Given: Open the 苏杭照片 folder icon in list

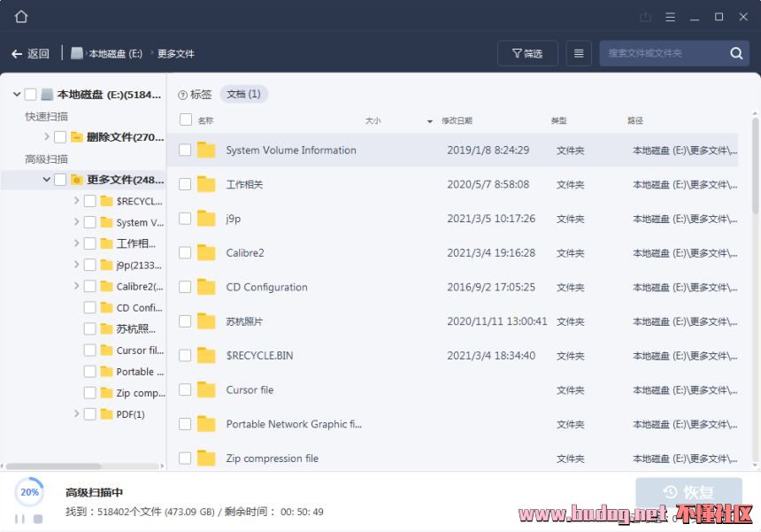Looking at the screenshot, I should 206,321.
